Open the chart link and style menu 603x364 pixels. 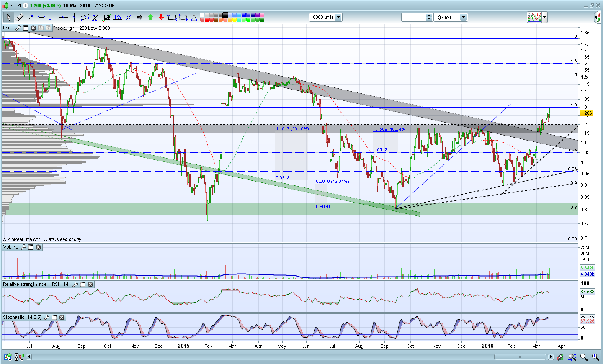pos(19,357)
